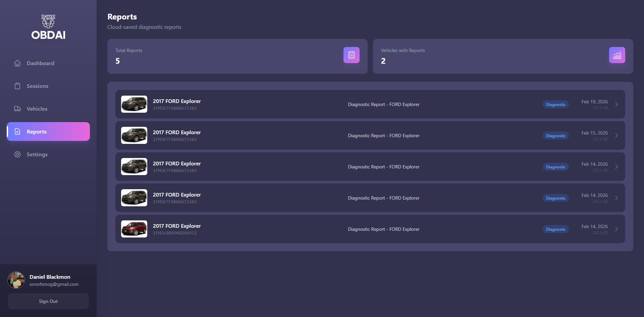Click the Dashboard home icon

[x=17, y=63]
